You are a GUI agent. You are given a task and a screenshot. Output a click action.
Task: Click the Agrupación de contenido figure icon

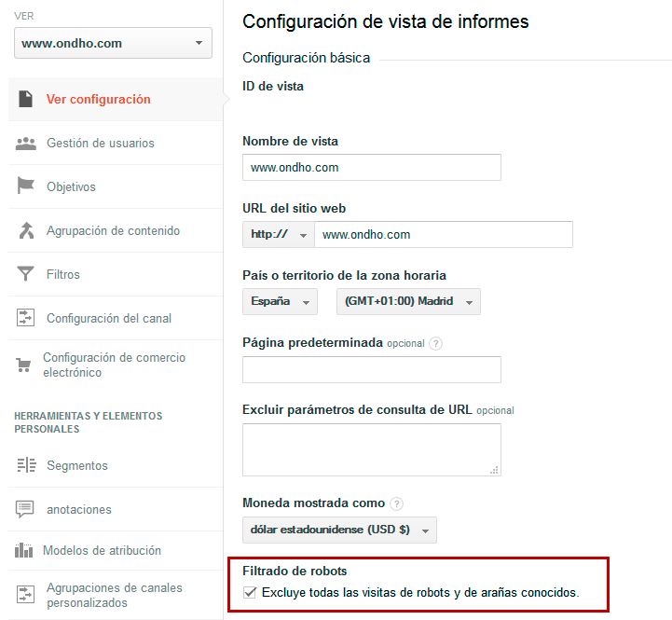[26, 230]
